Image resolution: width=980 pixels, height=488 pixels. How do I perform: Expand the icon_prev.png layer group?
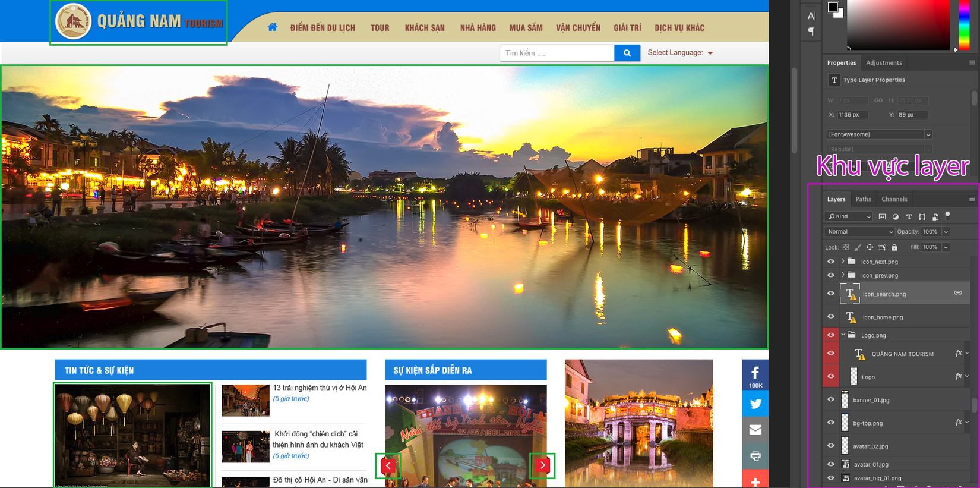[843, 275]
